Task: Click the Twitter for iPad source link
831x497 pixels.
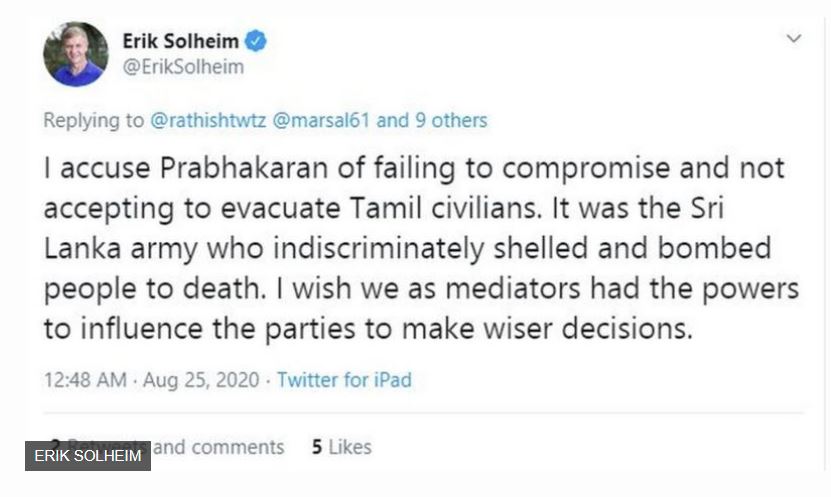Action: coord(344,380)
